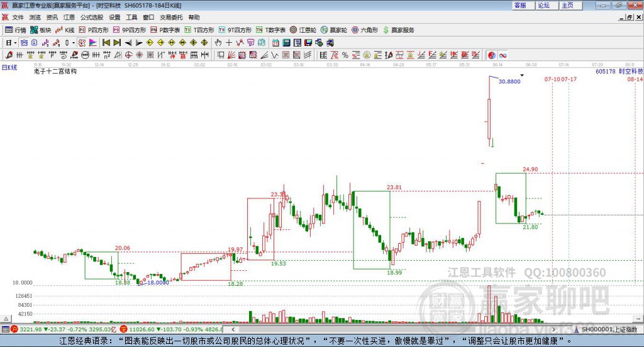Select the circle-cross target tool
The image size is (644, 347).
[x=128, y=55]
